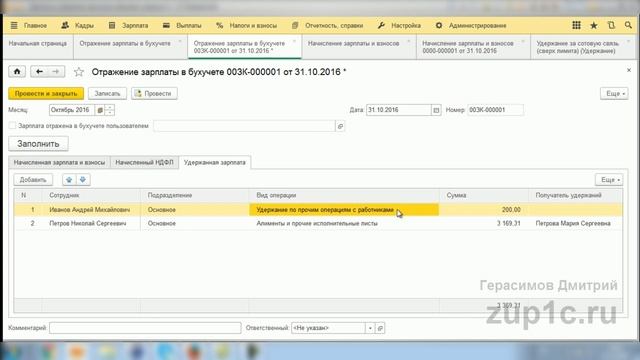
Task: Open 'Начисленный НДФЛ' tab
Action: click(x=144, y=162)
